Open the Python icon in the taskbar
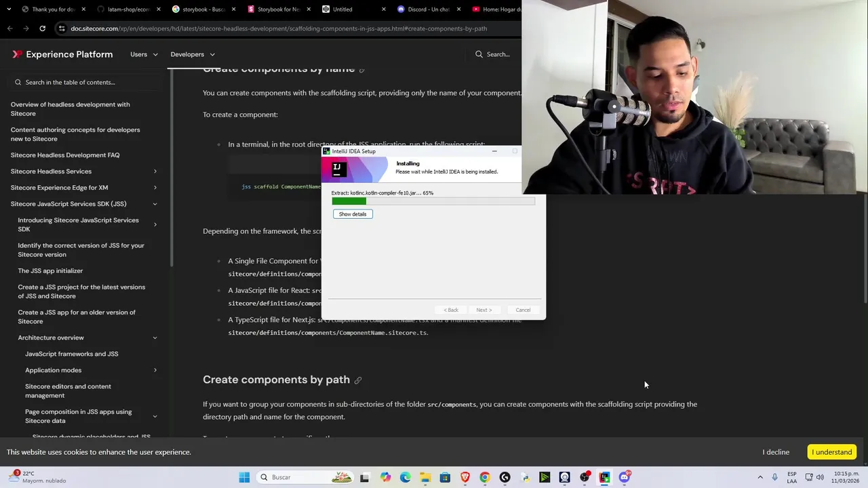 point(525,477)
